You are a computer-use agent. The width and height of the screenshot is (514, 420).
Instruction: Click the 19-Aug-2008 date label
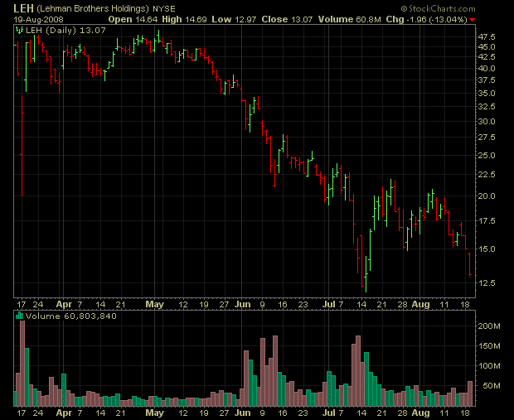tap(38, 19)
